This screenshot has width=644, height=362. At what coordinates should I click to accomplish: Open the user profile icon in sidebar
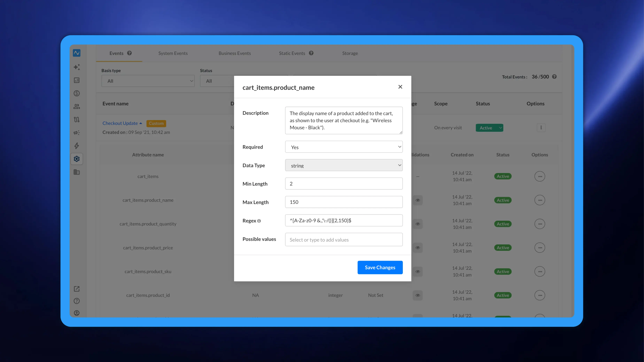click(x=77, y=313)
